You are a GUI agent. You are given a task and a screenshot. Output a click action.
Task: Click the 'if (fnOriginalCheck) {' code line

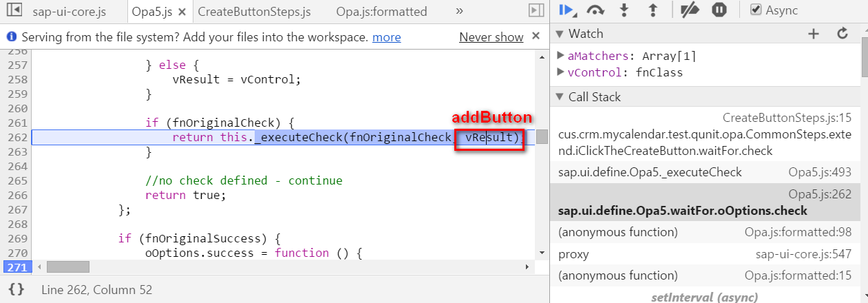[220, 123]
